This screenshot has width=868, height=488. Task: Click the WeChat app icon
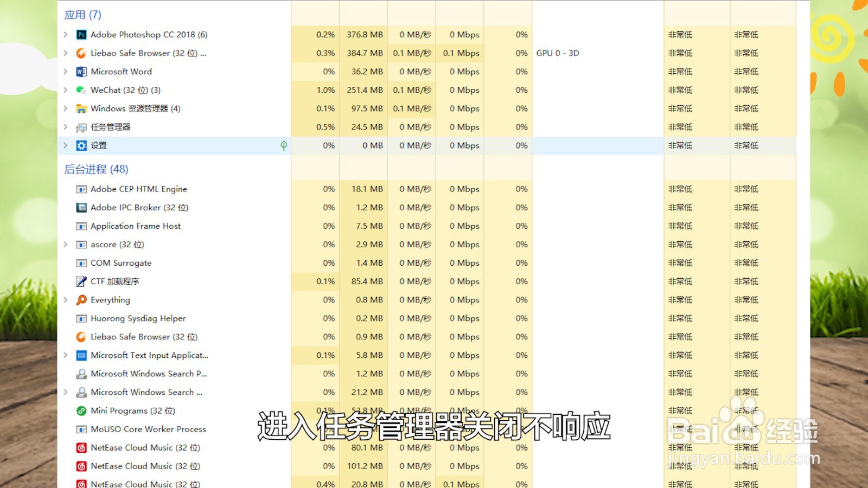(x=81, y=90)
